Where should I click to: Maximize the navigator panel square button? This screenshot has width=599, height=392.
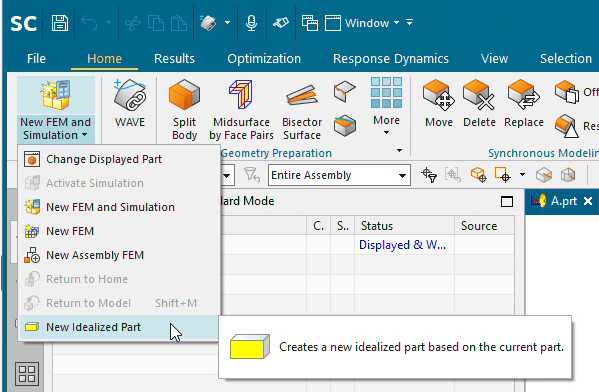point(507,201)
